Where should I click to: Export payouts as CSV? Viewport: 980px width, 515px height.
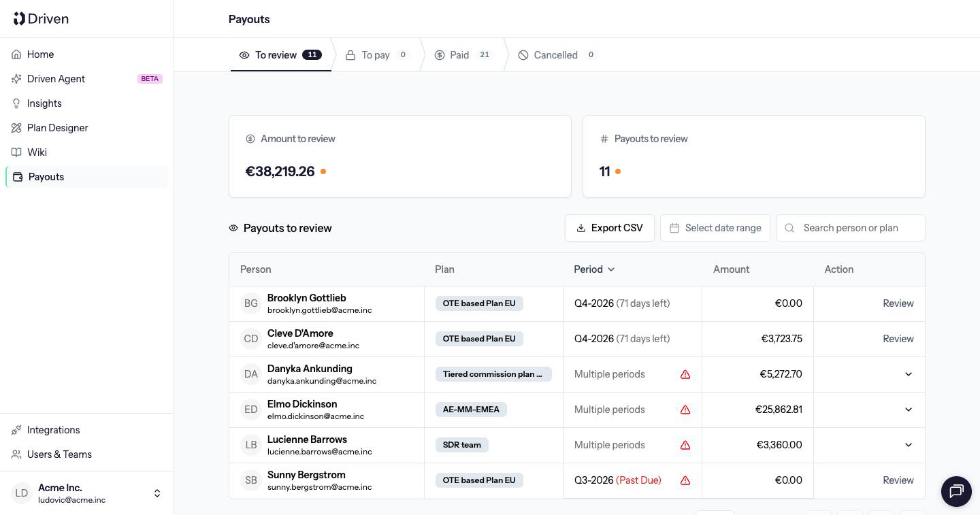pyautogui.click(x=609, y=228)
